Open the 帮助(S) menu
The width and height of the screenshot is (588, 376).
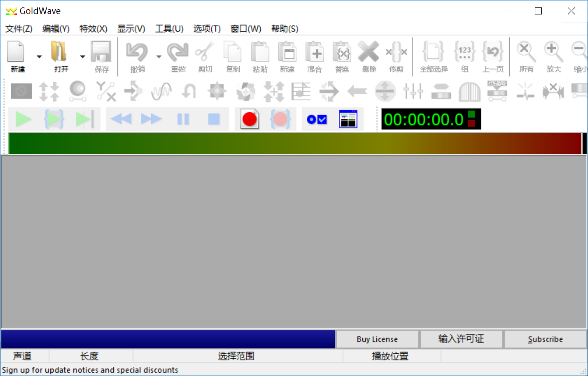point(284,28)
